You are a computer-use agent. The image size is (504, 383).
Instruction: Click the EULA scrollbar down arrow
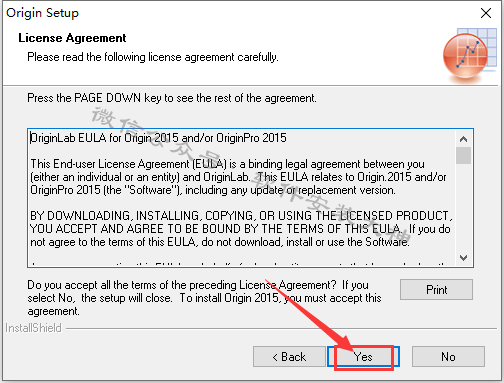(463, 258)
